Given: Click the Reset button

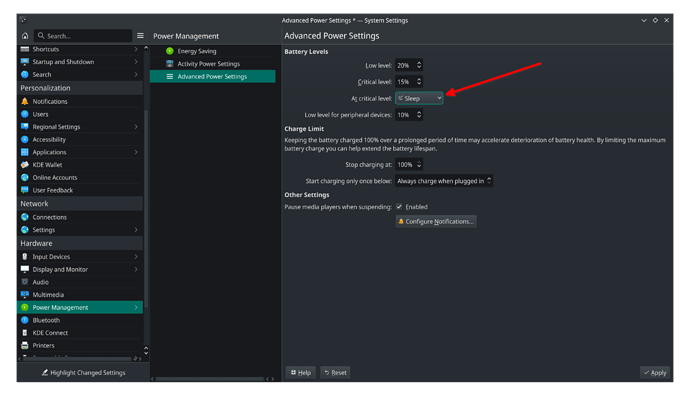Looking at the screenshot, I should point(335,373).
